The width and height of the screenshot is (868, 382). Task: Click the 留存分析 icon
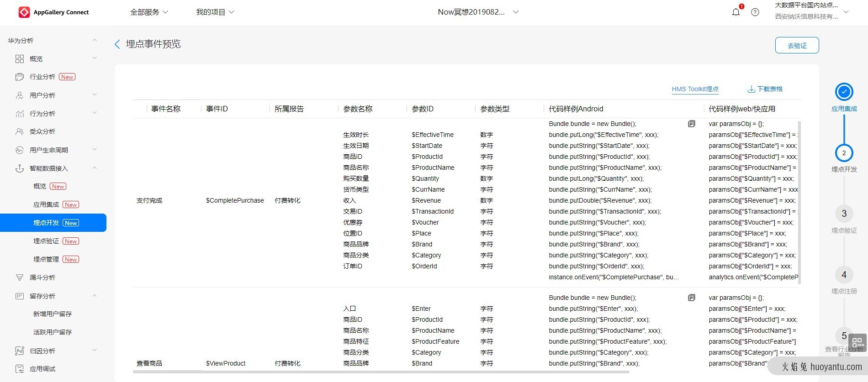(20, 296)
